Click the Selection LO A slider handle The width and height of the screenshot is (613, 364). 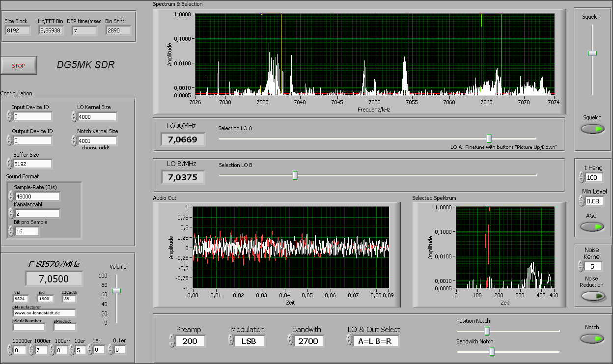489,139
